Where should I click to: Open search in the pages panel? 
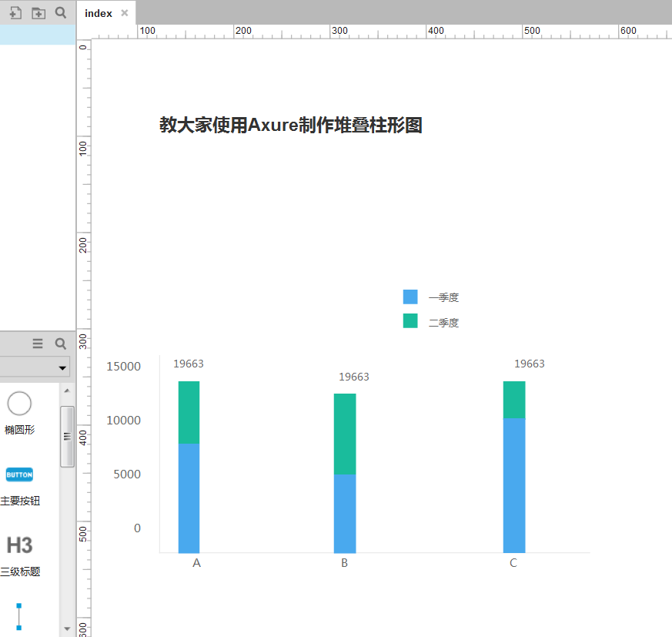[x=61, y=12]
